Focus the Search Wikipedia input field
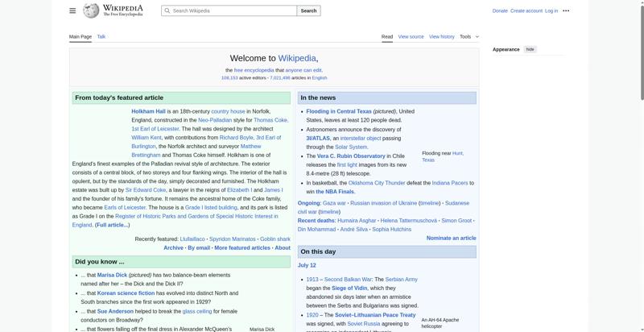 point(229,10)
